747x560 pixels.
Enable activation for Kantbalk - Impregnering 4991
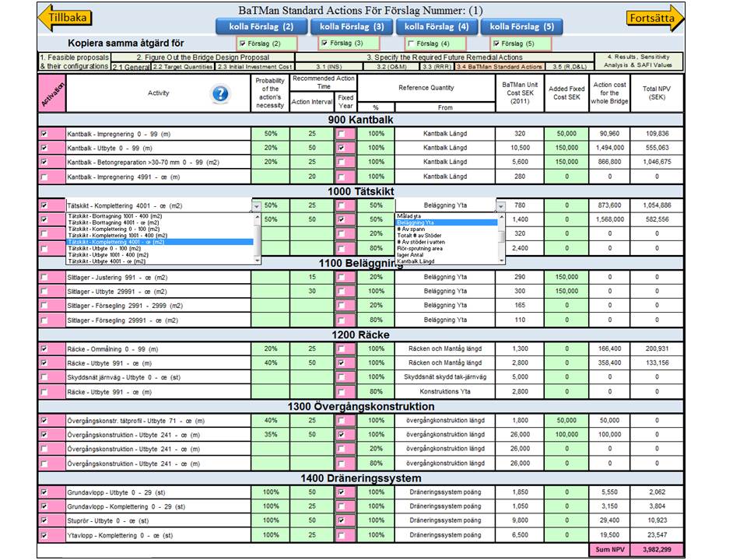click(44, 177)
